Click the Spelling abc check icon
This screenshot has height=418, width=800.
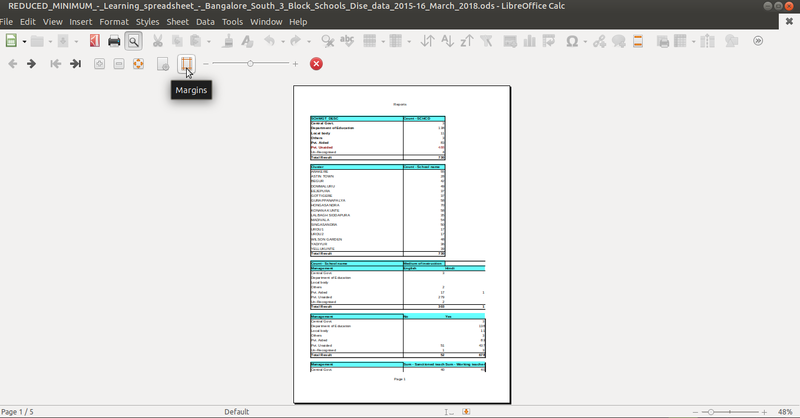pos(347,41)
